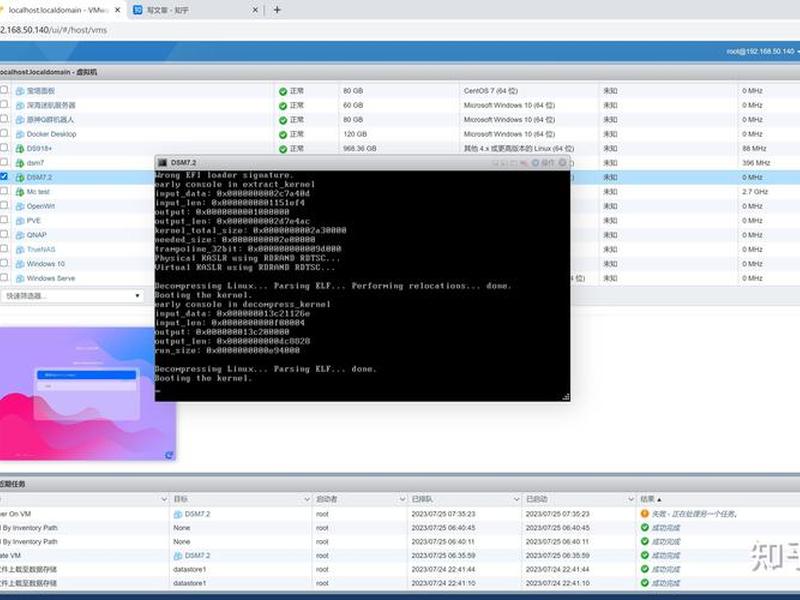Click the DS918+ virtual machine icon
This screenshot has width=800, height=600.
[x=20, y=148]
